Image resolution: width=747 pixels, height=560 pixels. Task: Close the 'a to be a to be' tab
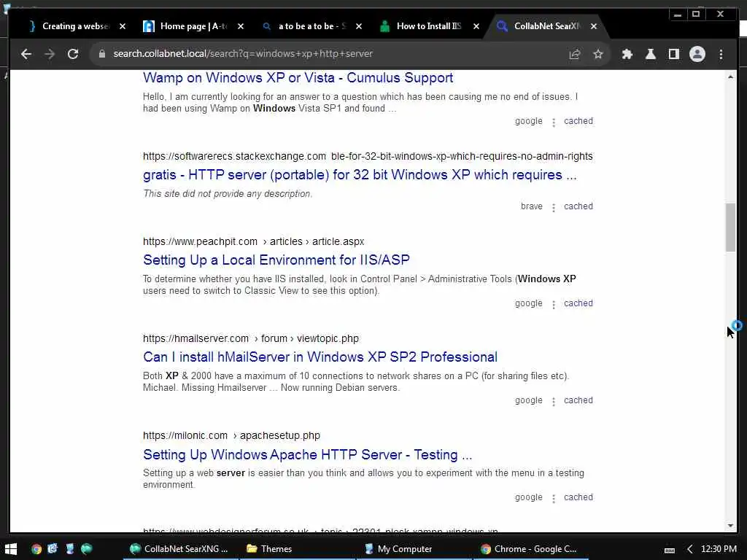click(x=359, y=26)
